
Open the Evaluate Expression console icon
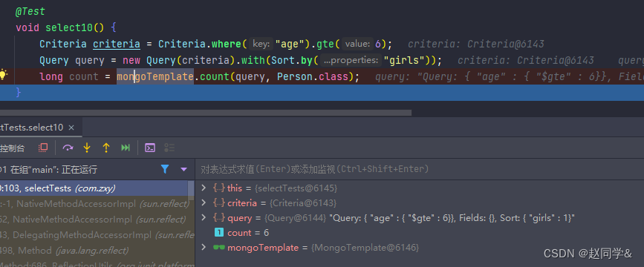pyautogui.click(x=150, y=148)
